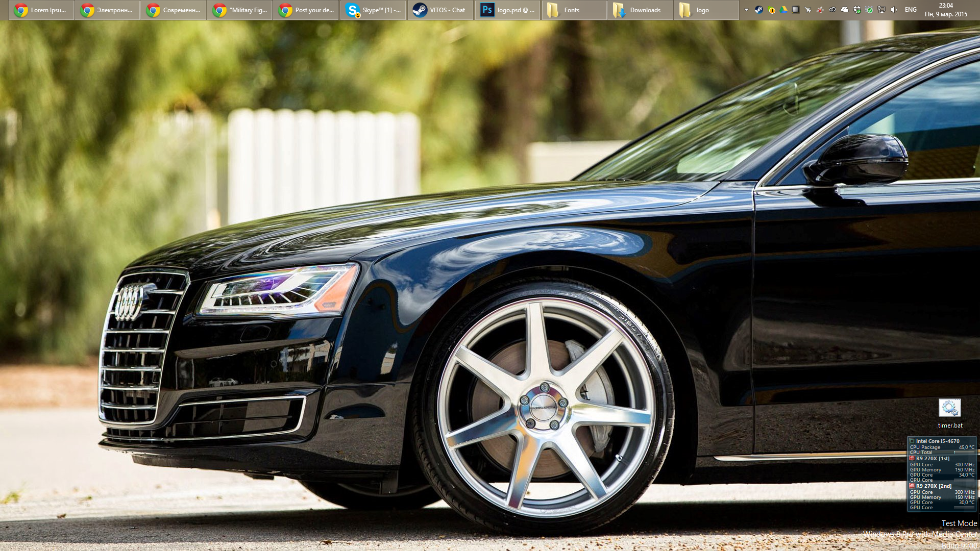Open the Dropbox tray icon
This screenshot has height=551, width=980.
857,10
